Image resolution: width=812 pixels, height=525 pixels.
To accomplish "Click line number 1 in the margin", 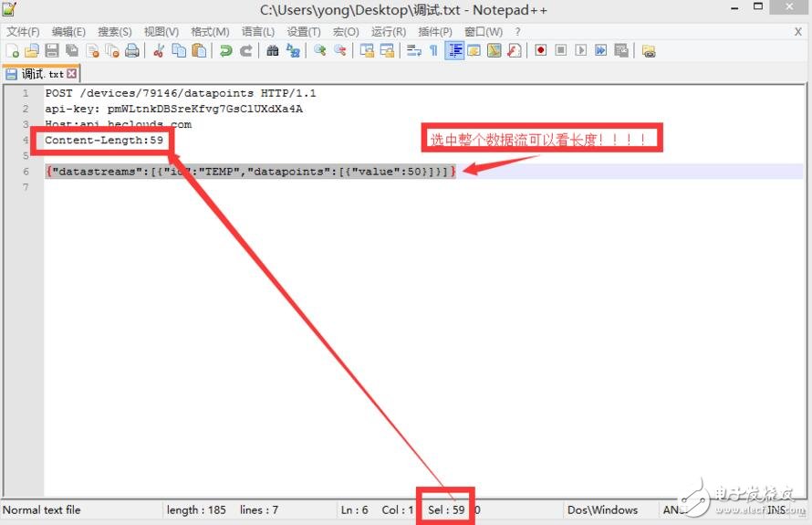I will pos(26,93).
